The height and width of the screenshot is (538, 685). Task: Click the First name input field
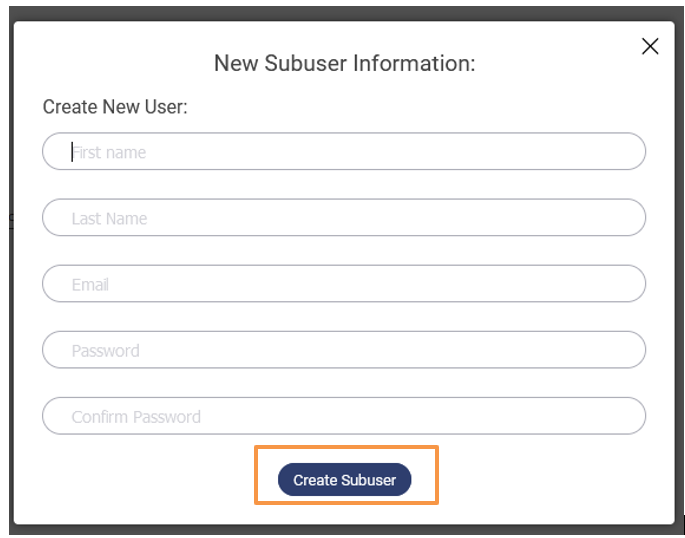(344, 152)
